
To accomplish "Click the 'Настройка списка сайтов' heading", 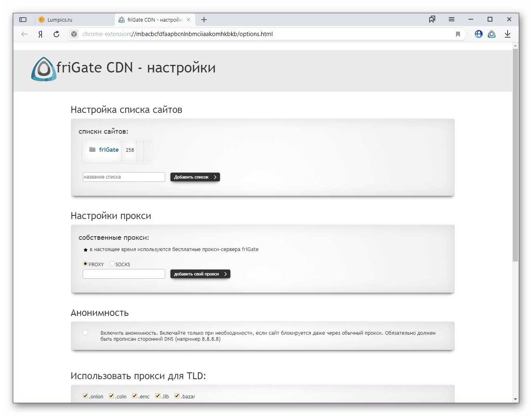I will 126,110.
